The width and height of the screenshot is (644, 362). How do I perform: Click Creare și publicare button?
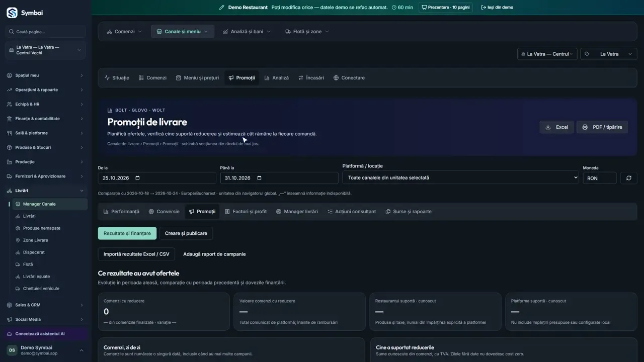coord(186,233)
